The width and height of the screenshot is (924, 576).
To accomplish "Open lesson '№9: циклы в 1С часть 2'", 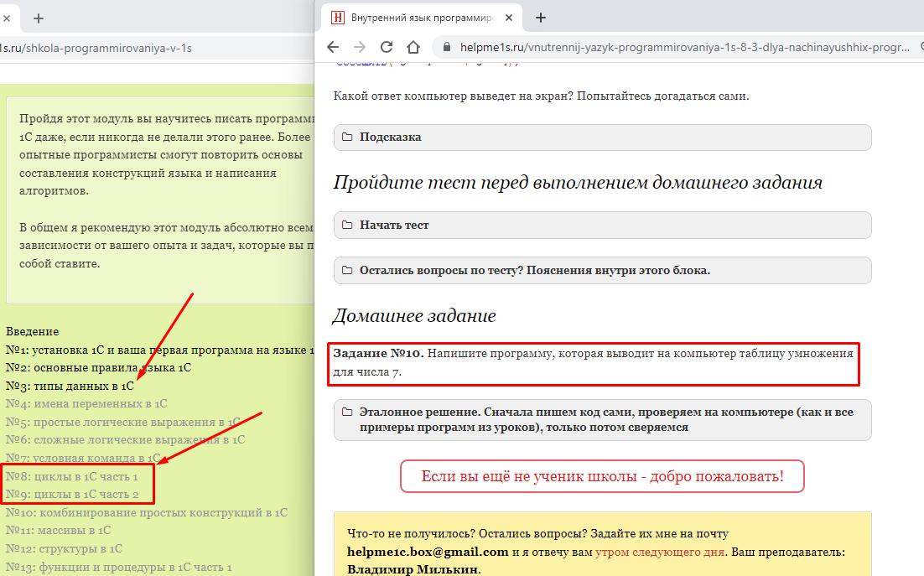I will pyautogui.click(x=72, y=494).
